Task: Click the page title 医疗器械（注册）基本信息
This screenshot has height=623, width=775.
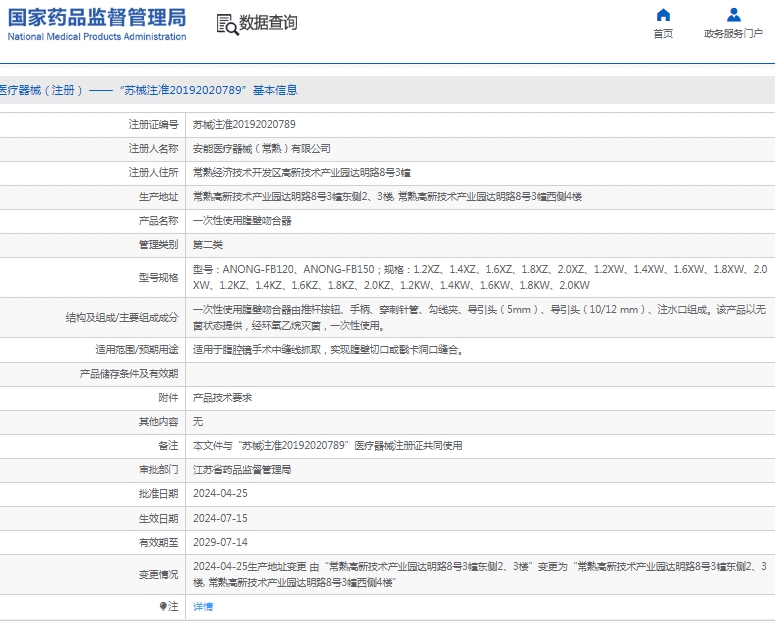Action: (148, 90)
